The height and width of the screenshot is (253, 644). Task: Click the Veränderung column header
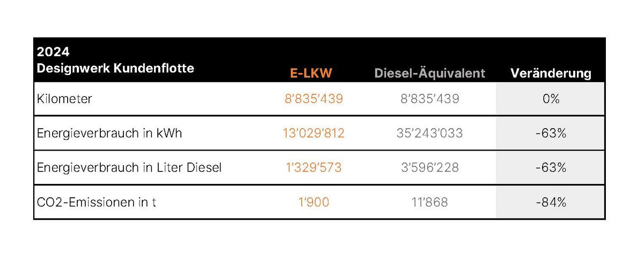click(551, 73)
